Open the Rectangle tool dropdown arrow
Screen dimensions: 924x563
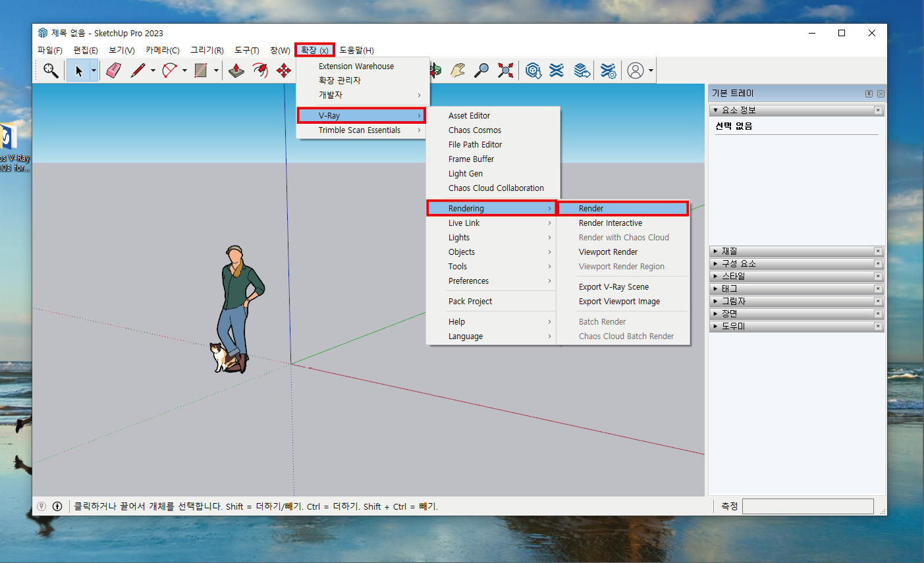point(216,70)
